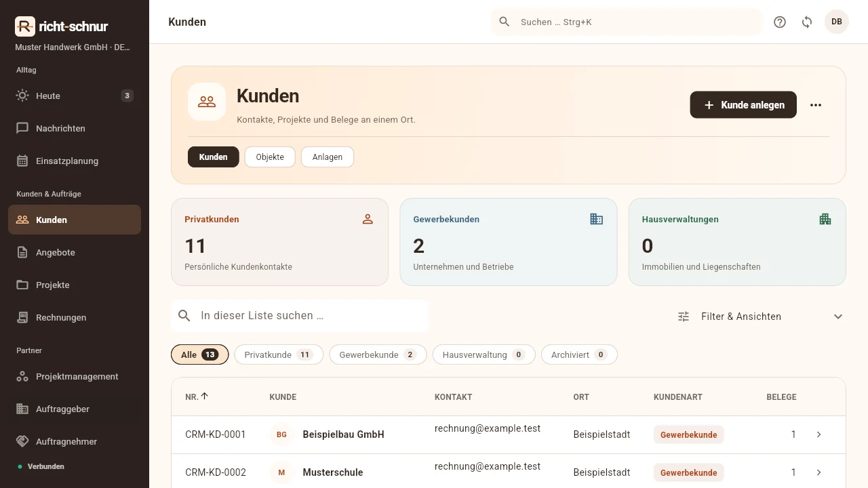Switch to the Anlagen tab

(328, 157)
